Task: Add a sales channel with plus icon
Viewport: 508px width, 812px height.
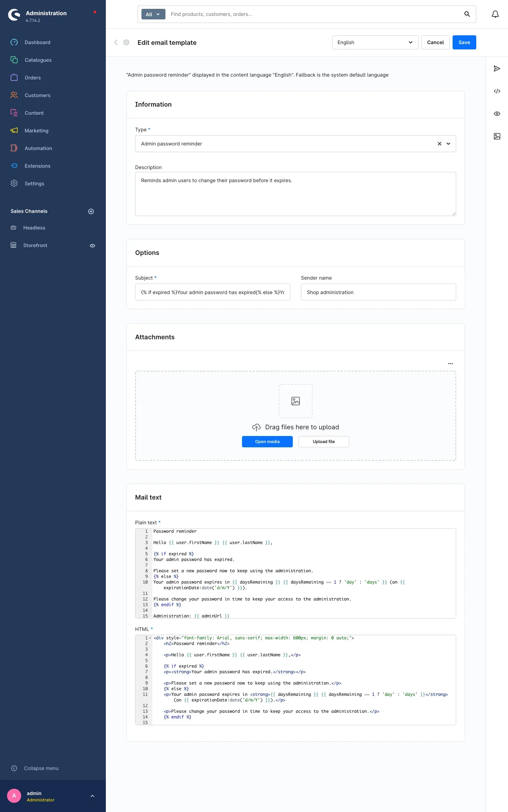Action: pos(91,211)
